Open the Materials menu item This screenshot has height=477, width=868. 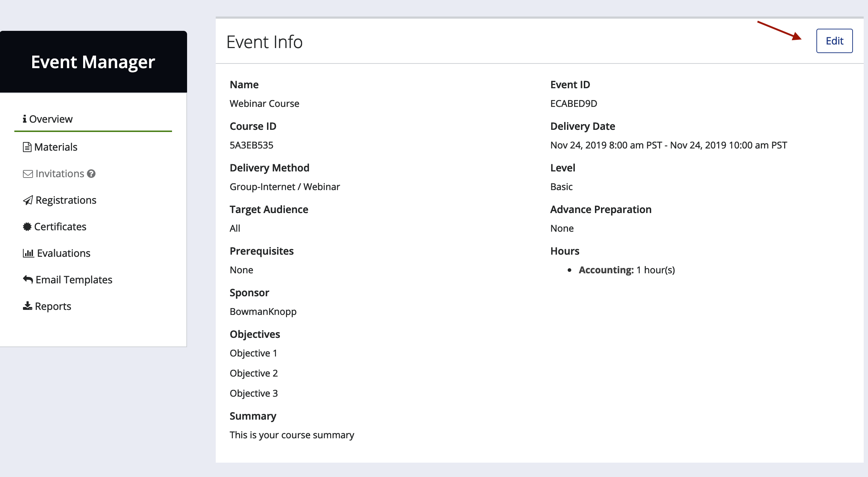click(x=56, y=147)
